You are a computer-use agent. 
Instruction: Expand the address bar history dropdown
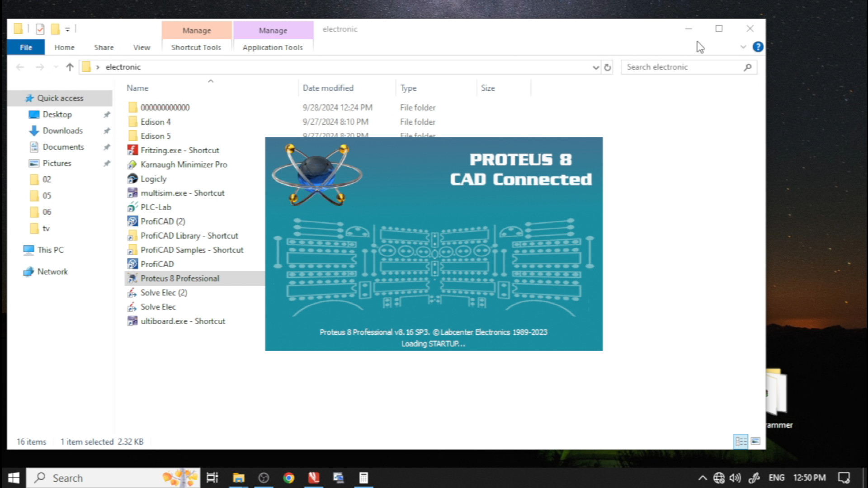tap(595, 67)
